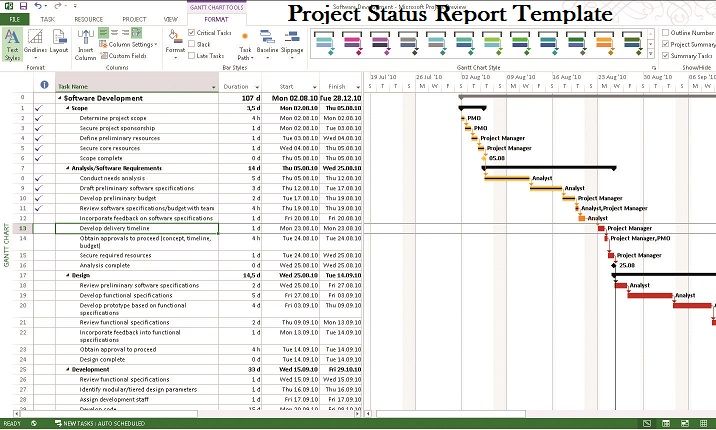
Task: Toggle the Project Summary Task checkbox
Action: click(x=665, y=44)
